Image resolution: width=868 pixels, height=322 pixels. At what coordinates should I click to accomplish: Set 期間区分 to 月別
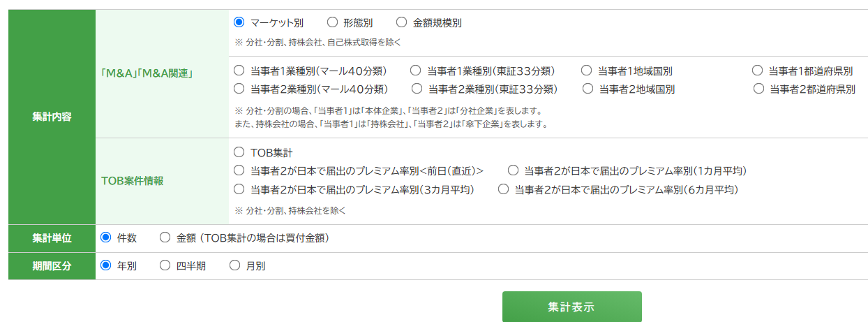(x=234, y=265)
